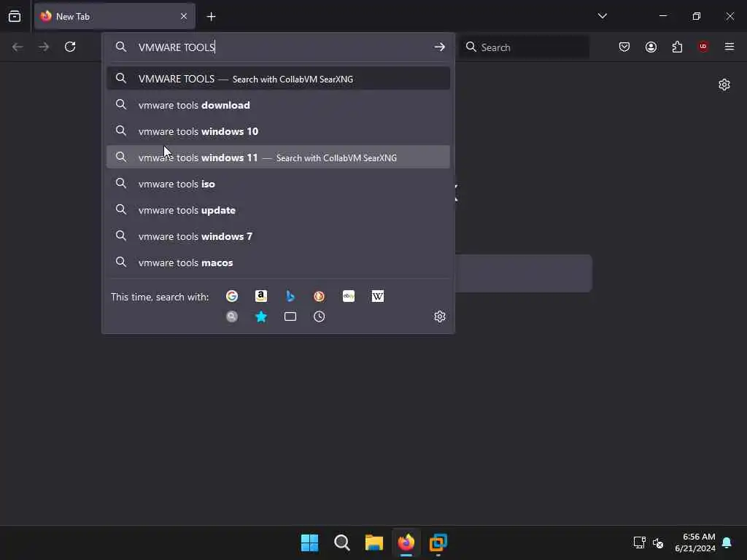The height and width of the screenshot is (560, 747).
Task: Expand the list all tabs chevron
Action: click(x=602, y=16)
